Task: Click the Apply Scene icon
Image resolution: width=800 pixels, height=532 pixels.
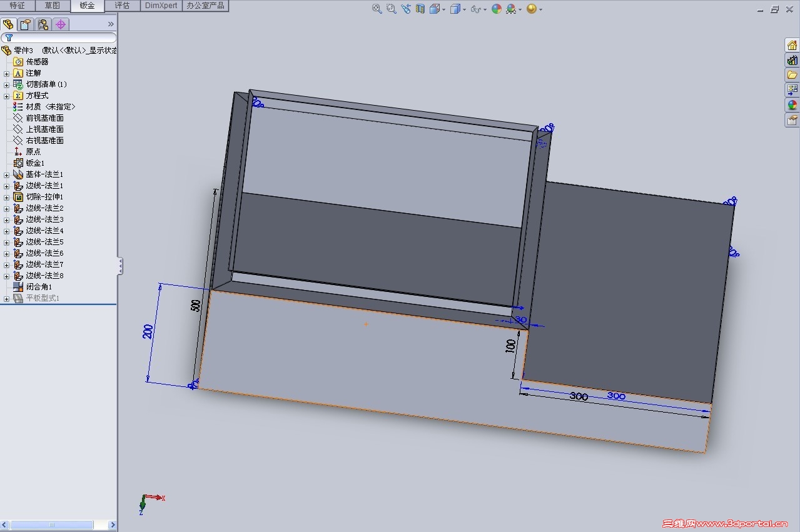Action: coord(512,9)
